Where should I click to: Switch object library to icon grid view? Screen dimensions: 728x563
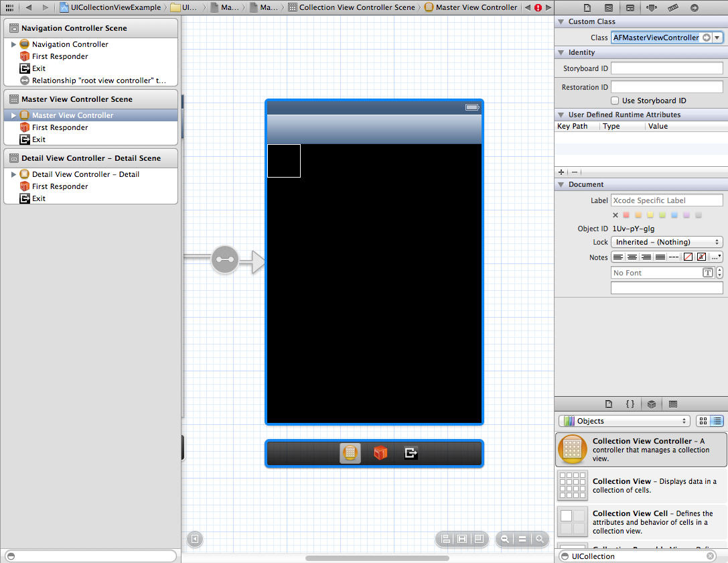703,421
